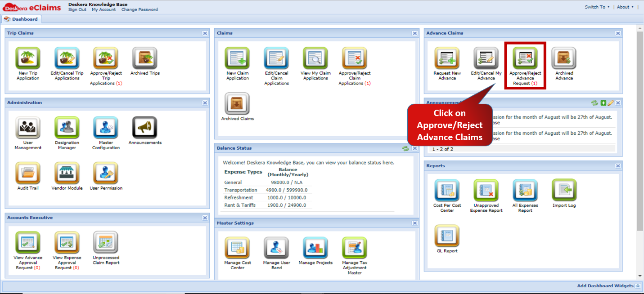
Task: Open Import Log icon
Action: 564,191
